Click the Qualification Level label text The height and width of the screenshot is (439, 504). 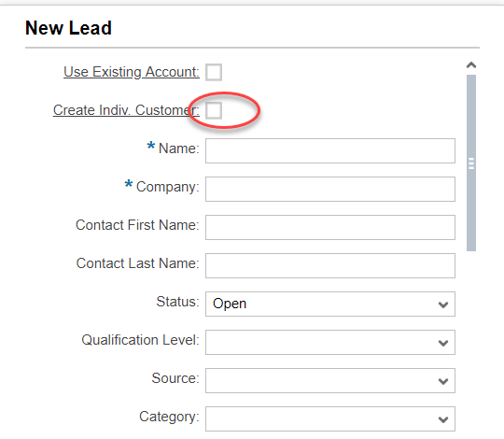tap(140, 340)
